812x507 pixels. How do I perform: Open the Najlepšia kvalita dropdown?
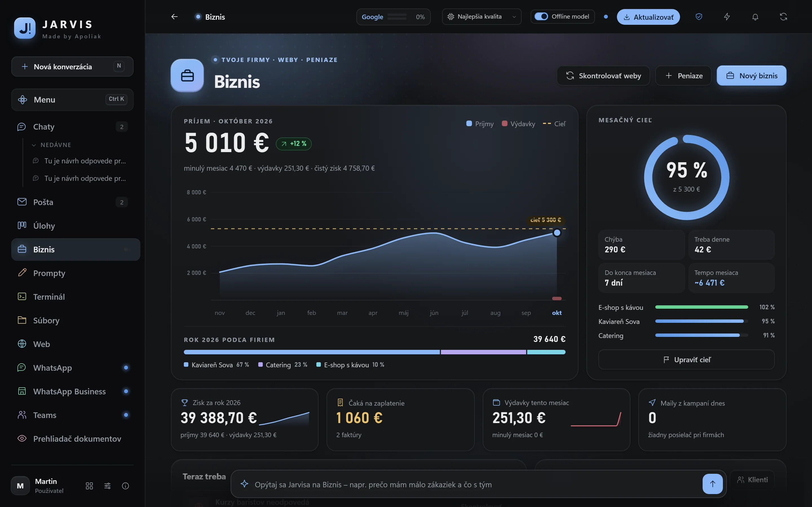(x=482, y=17)
